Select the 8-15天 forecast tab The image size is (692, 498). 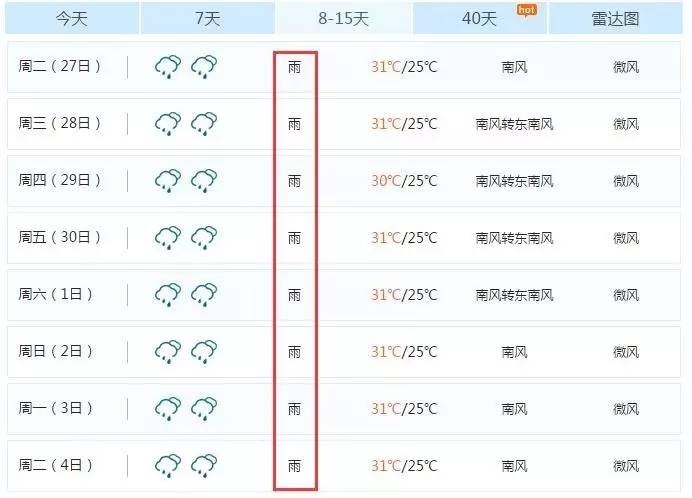coord(343,18)
